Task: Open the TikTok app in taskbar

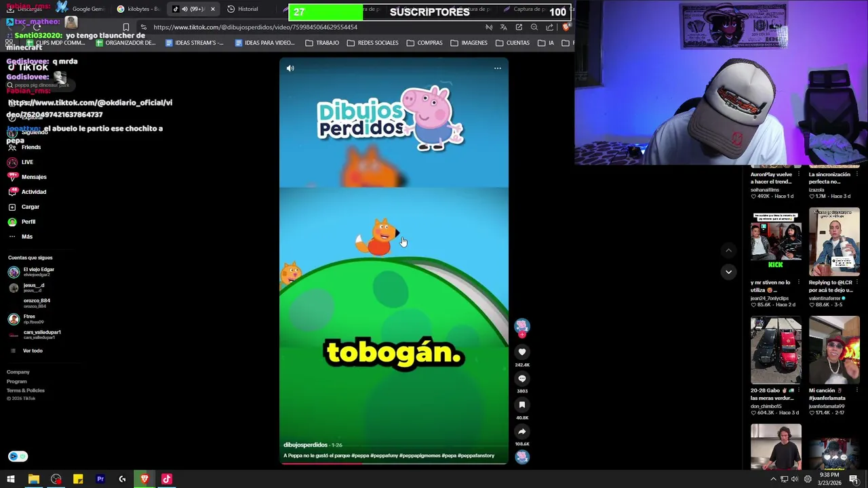Action: pos(167,479)
